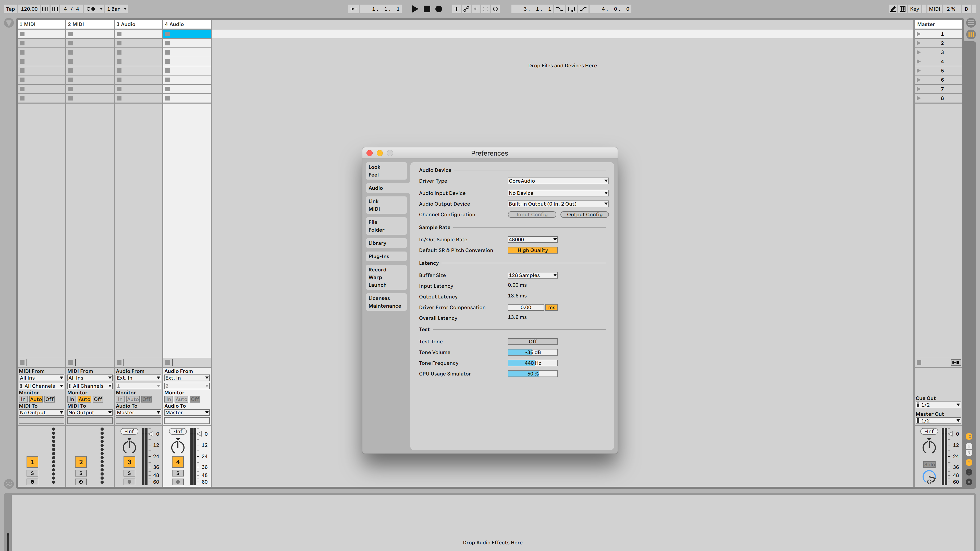This screenshot has width=980, height=551.
Task: Open the mixer view via the orange bars icon
Action: click(971, 35)
